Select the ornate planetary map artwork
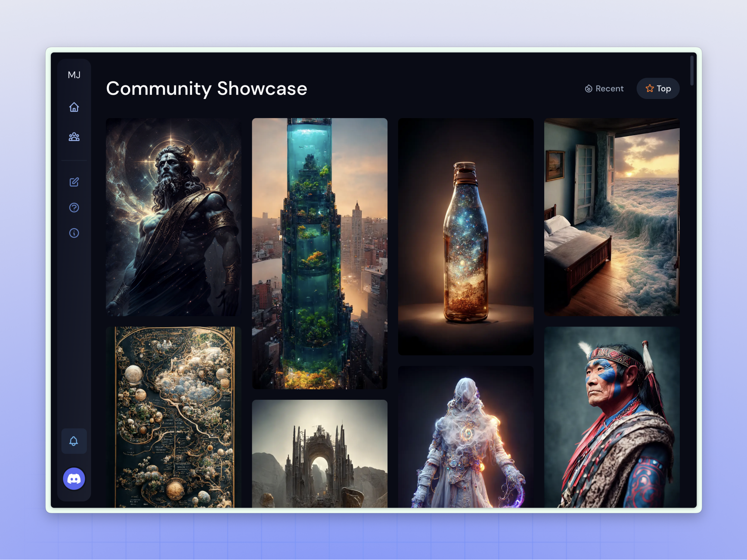Image resolution: width=747 pixels, height=560 pixels. coord(173,417)
